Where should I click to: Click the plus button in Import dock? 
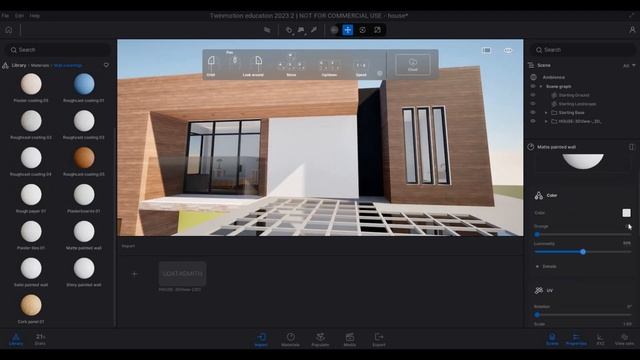[x=135, y=274]
